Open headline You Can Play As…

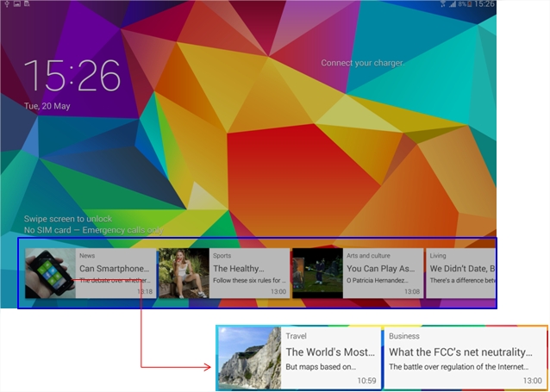point(381,269)
